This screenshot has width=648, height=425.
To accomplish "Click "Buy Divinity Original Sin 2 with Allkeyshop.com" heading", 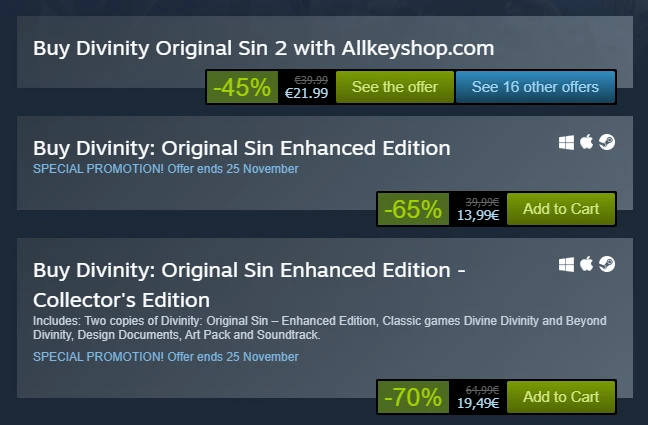I will pos(263,48).
